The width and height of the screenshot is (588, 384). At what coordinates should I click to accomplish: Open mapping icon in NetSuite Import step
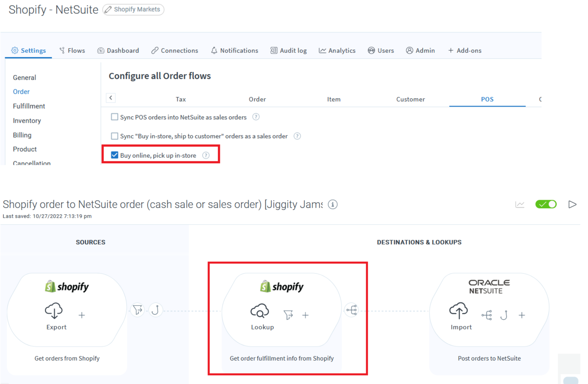pyautogui.click(x=487, y=315)
